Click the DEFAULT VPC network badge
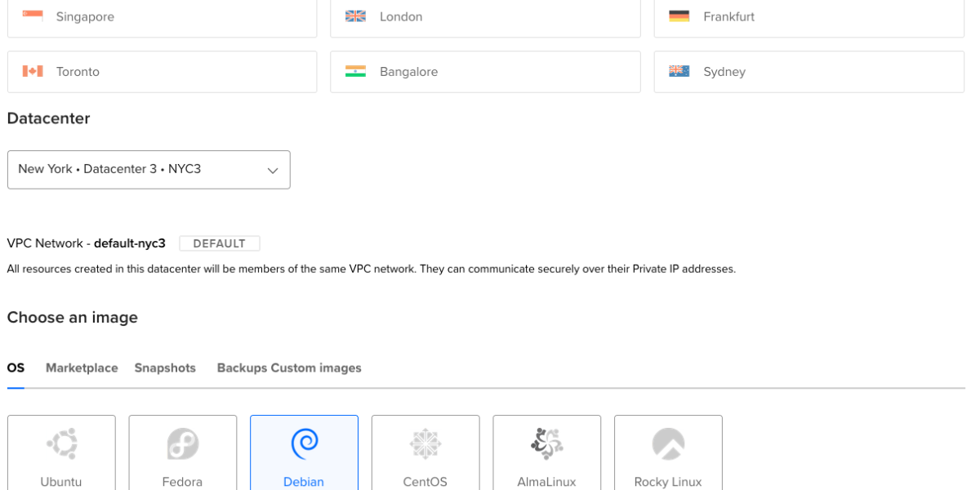Screen dimensions: 980x490 point(219,243)
